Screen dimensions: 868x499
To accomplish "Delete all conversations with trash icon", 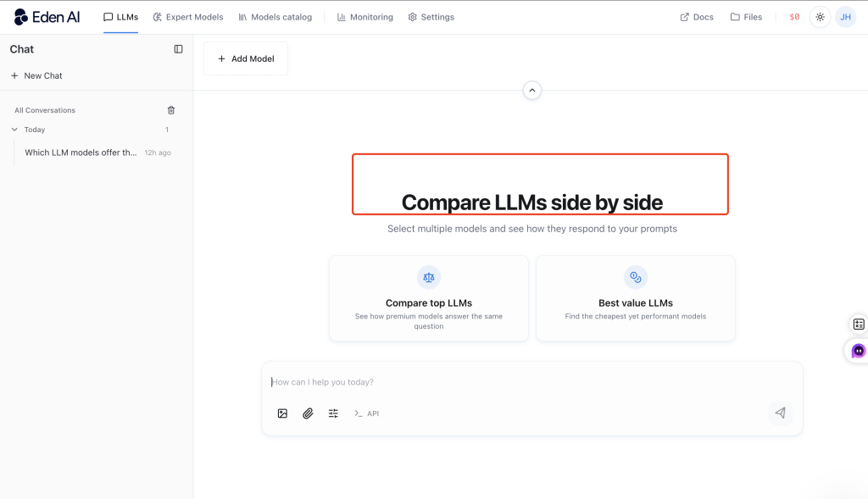I will 171,110.
